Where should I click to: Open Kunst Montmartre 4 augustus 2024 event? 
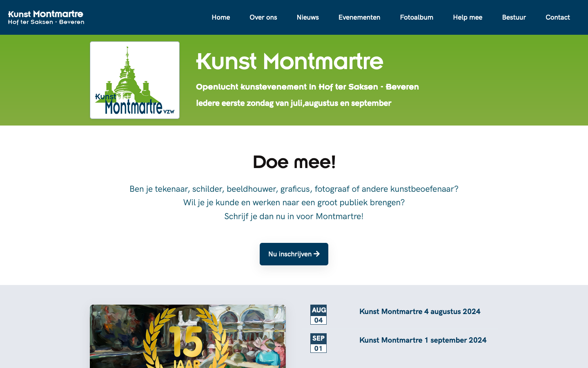tap(420, 312)
